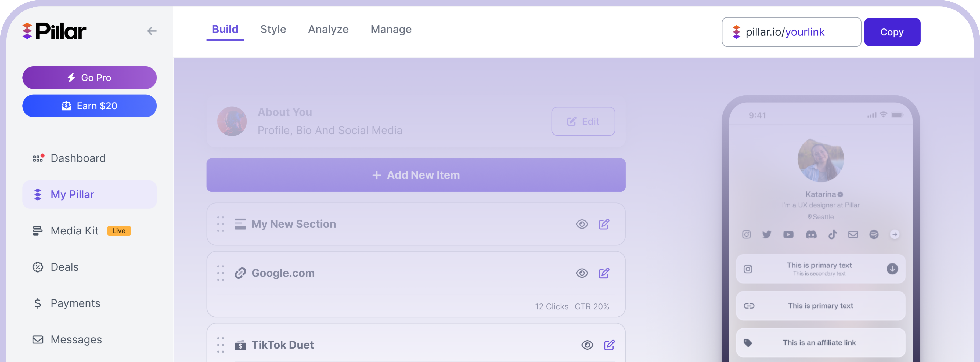Edit the TikTok Duet item
Screen dimensions: 980x362
tap(610, 345)
